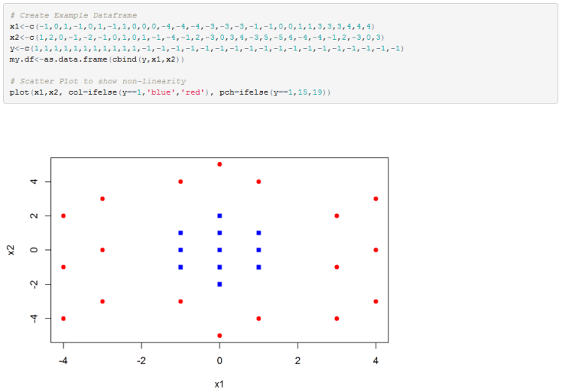The height and width of the screenshot is (392, 562).
Task: Click the bottommost red point at x1=0
Action: (x=219, y=336)
